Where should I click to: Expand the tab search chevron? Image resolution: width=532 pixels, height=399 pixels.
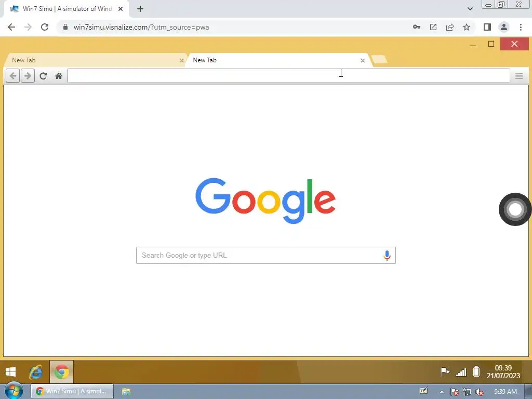[x=470, y=9]
